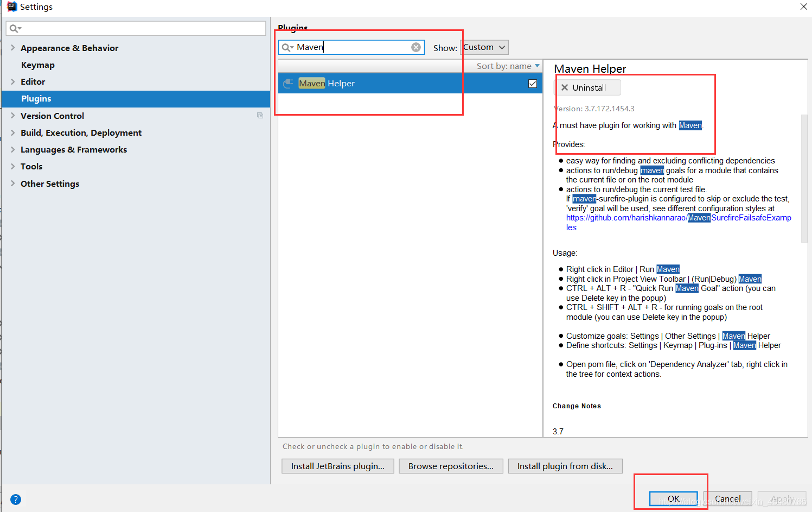The width and height of the screenshot is (812, 512).
Task: Expand the Other Settings node
Action: pyautogui.click(x=12, y=184)
